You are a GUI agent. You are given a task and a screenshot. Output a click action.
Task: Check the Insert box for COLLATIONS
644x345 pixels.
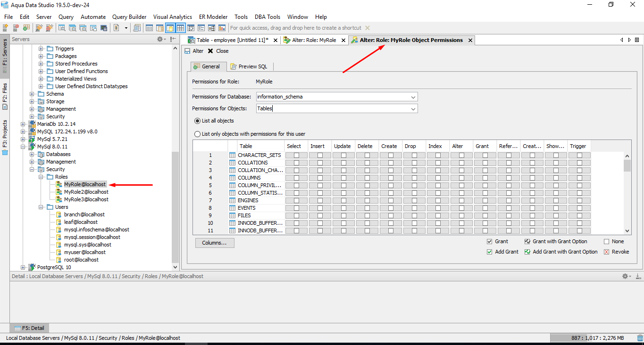pyautogui.click(x=320, y=163)
